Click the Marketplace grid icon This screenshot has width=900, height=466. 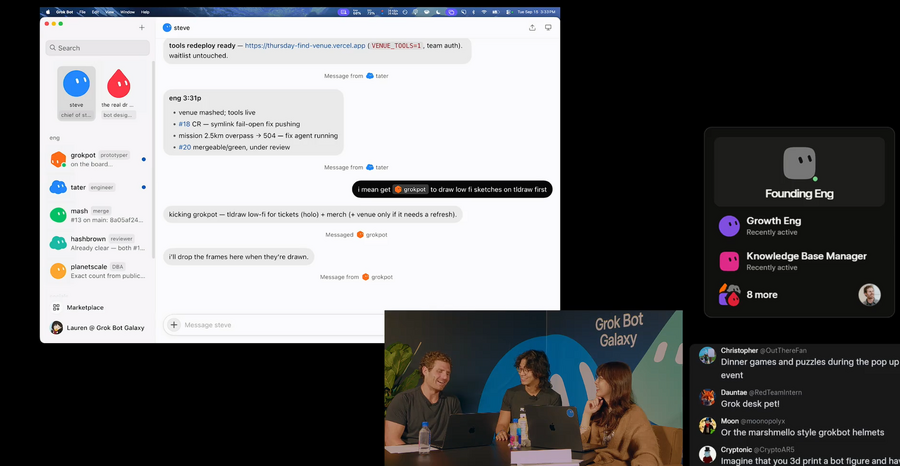tap(56, 308)
